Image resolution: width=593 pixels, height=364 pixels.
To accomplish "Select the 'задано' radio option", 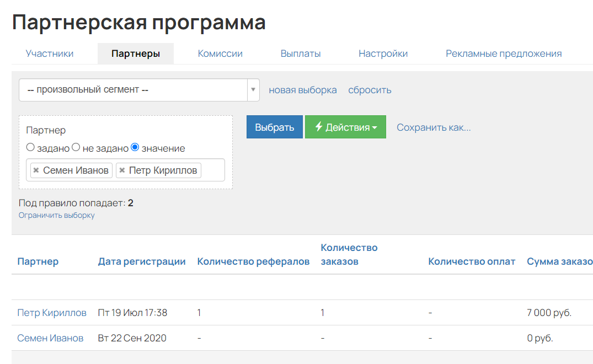I will pyautogui.click(x=30, y=147).
